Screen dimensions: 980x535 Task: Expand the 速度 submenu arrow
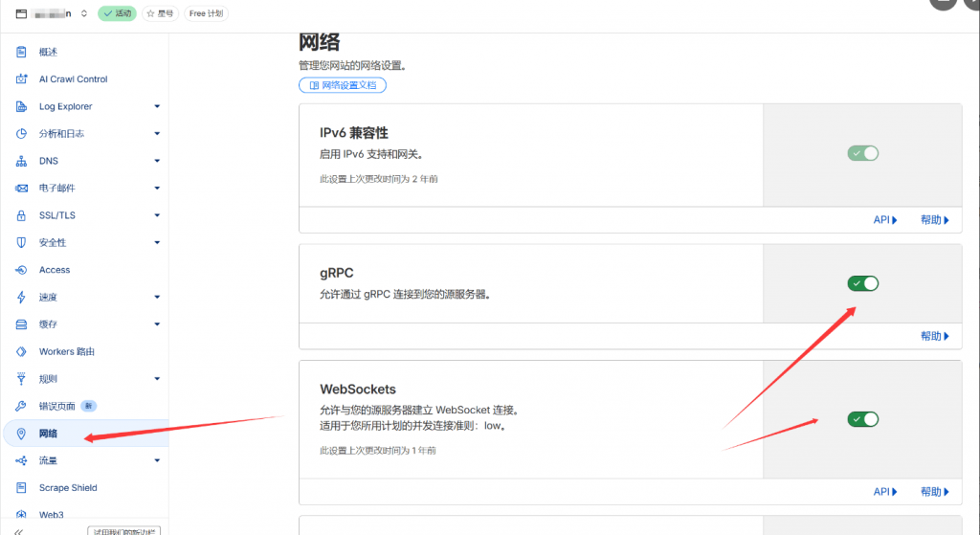[x=157, y=297]
